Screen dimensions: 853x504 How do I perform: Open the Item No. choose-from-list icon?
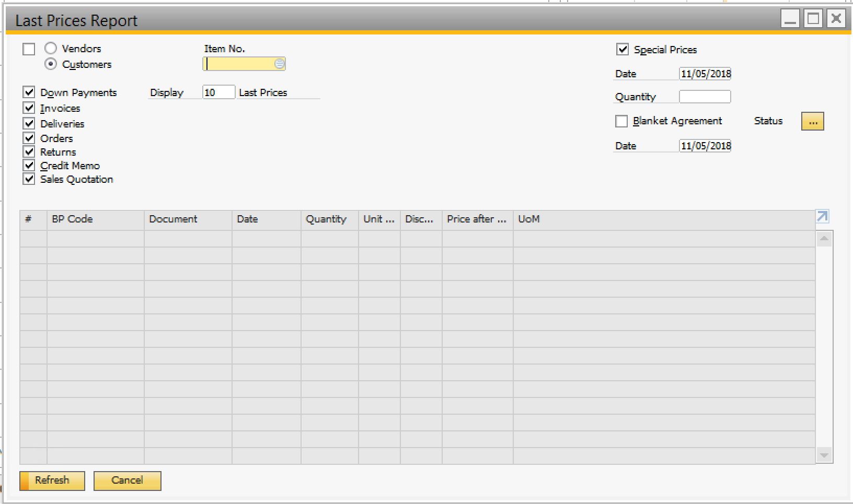(x=280, y=64)
